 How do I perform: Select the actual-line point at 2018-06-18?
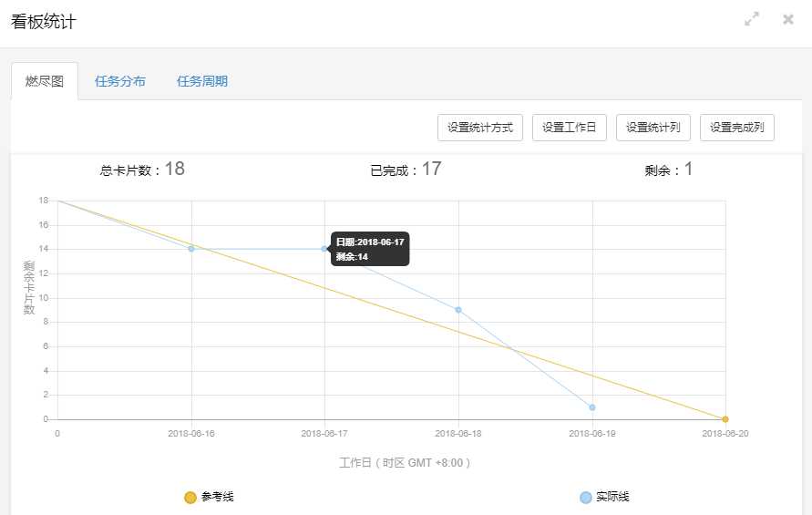458,310
